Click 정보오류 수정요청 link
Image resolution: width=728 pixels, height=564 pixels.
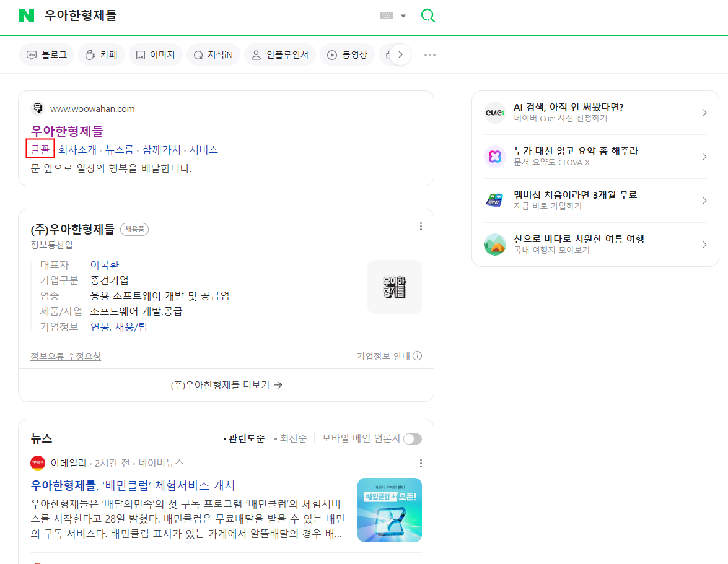tap(66, 356)
